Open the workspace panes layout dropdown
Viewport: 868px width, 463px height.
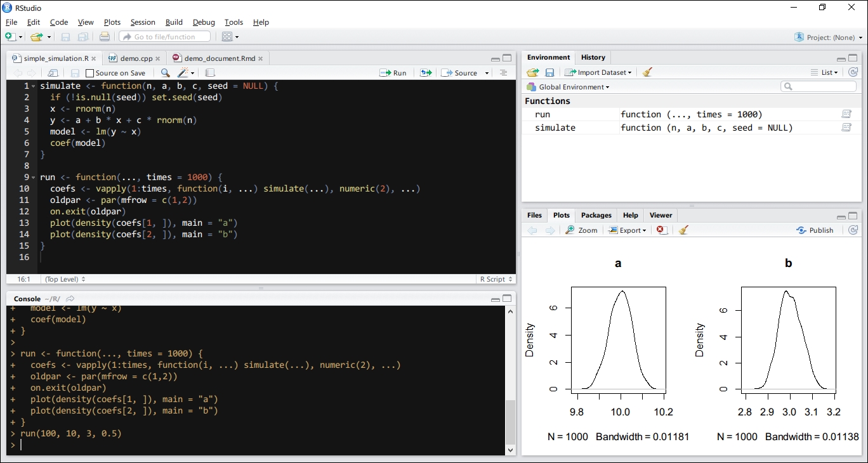230,37
